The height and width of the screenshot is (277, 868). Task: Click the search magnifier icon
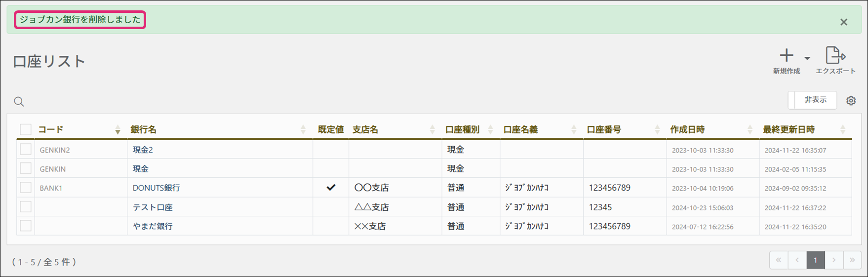[x=19, y=102]
